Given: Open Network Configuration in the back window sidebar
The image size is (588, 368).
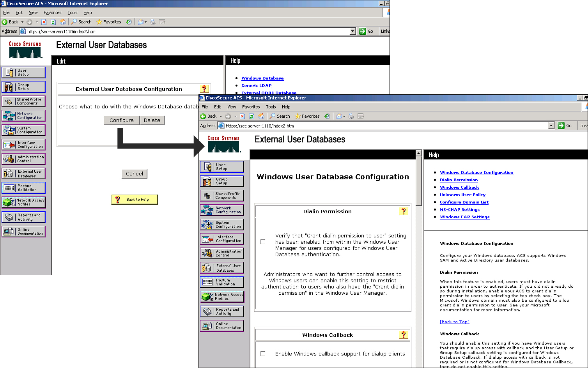Looking at the screenshot, I should click(23, 116).
